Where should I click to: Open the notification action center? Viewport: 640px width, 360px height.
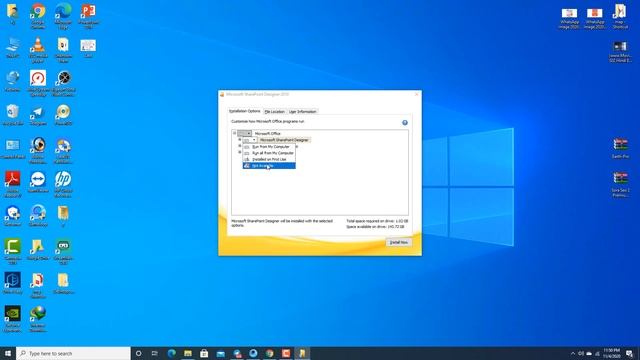(x=629, y=353)
